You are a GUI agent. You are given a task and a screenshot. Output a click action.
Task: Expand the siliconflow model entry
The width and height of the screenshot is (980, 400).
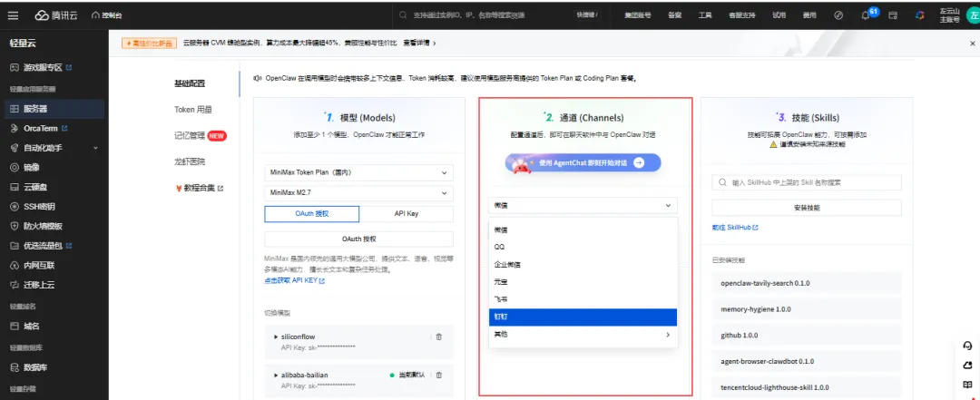coord(276,337)
